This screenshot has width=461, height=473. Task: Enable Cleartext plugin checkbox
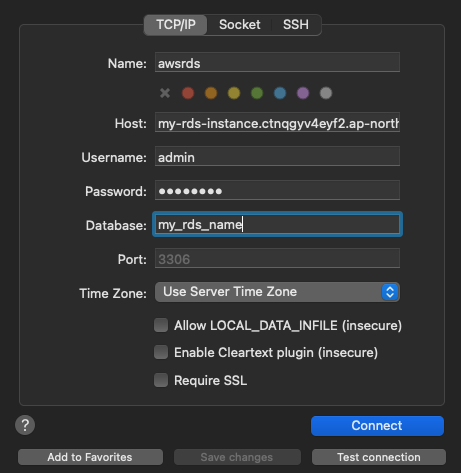coord(161,352)
